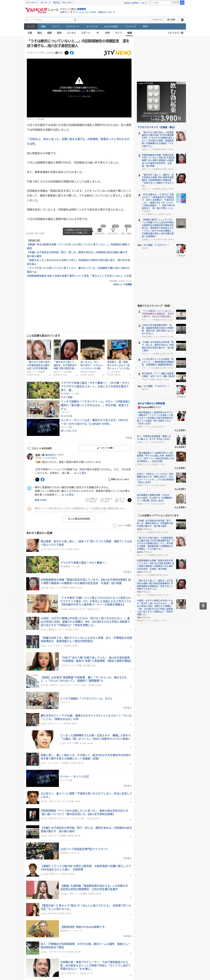Screen dimensions: 210x980
Task: Click the ログイン link
Action: [x=64, y=12]
